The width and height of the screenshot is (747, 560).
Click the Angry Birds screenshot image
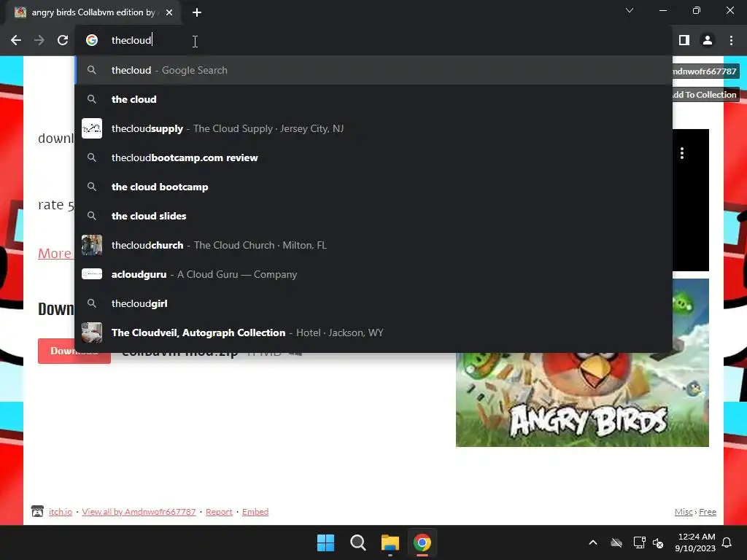[x=582, y=399]
